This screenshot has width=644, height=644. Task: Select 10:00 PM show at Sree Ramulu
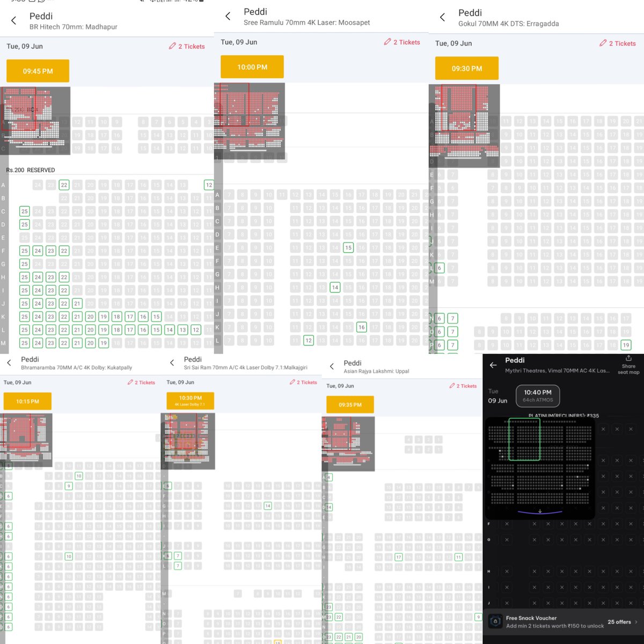click(x=252, y=67)
